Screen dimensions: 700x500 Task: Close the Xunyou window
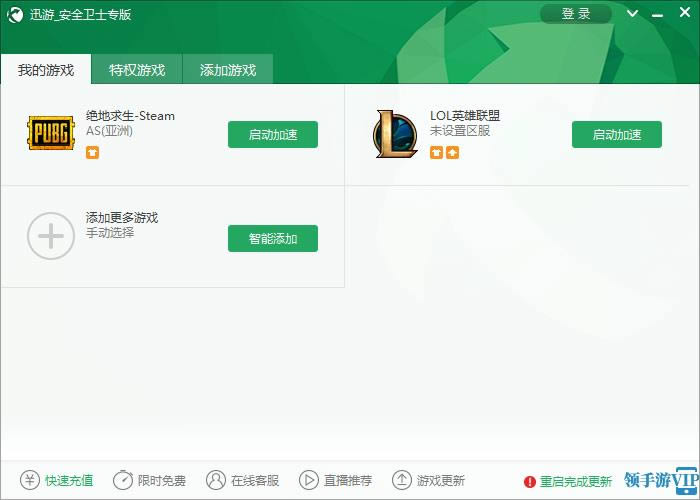click(685, 12)
